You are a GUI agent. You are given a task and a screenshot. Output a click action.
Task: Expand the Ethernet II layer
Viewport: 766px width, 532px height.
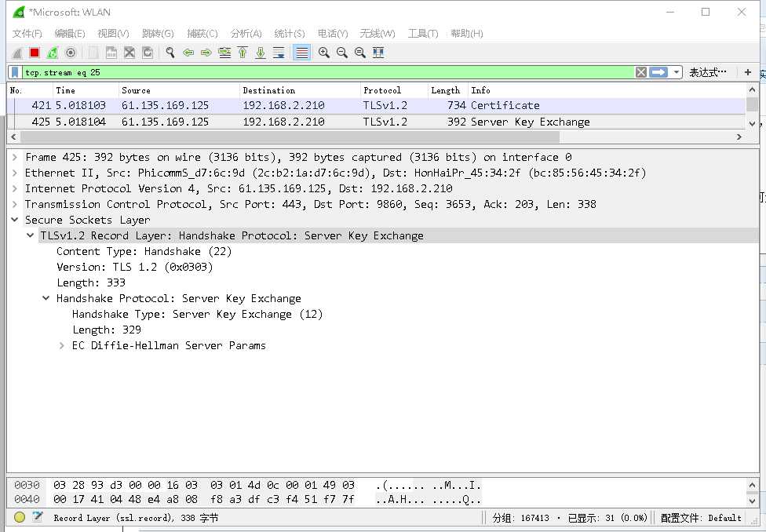(15, 173)
